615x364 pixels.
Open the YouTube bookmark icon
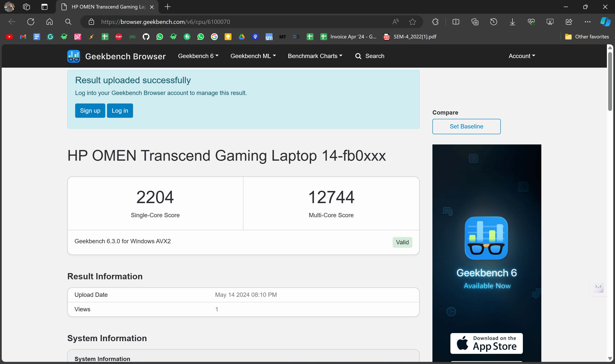pyautogui.click(x=9, y=37)
